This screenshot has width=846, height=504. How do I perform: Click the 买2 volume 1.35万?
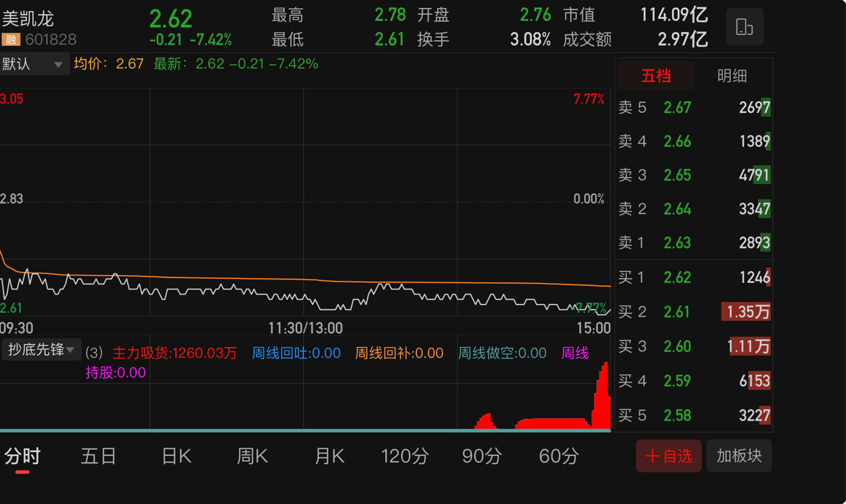748,312
